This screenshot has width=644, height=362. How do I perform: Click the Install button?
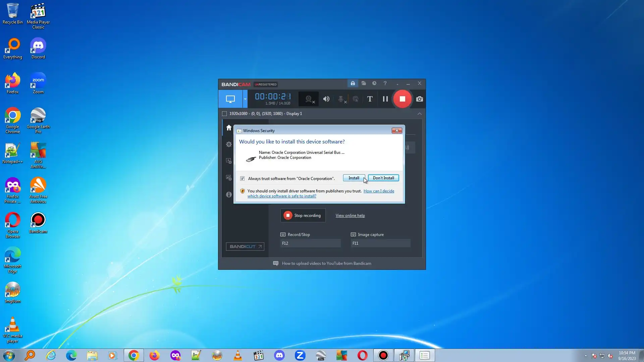(354, 178)
